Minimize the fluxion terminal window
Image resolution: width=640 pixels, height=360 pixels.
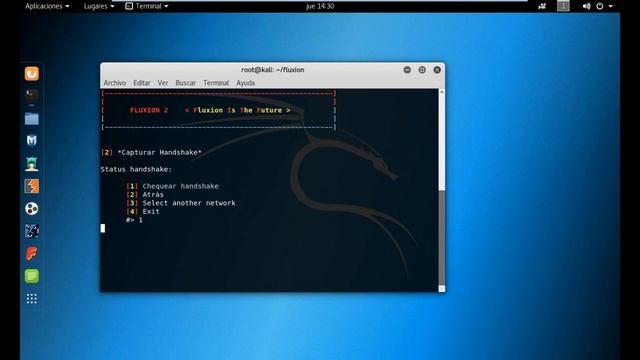(407, 70)
